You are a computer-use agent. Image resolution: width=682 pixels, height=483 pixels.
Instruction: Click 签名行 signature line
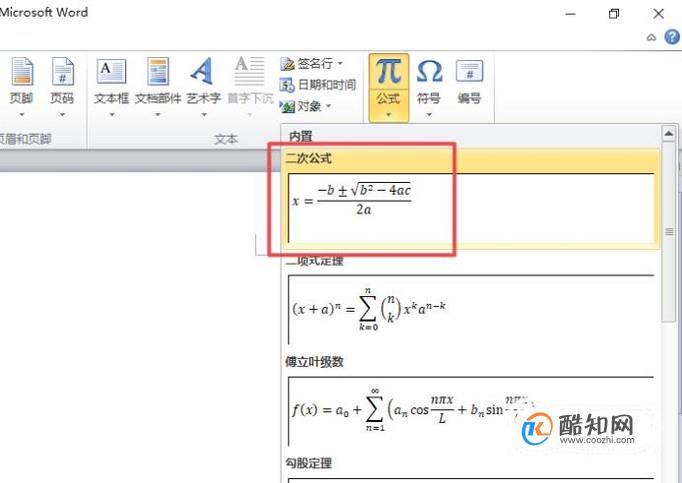(306, 64)
